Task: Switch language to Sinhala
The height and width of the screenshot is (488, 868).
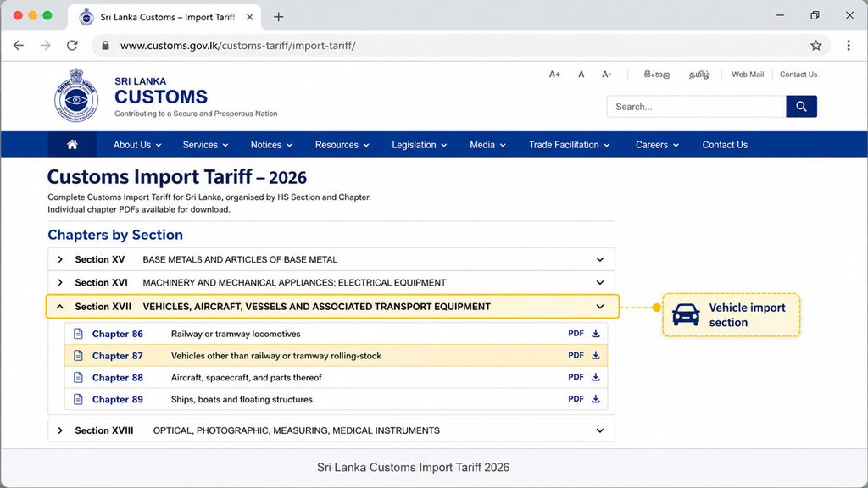Action: point(657,75)
